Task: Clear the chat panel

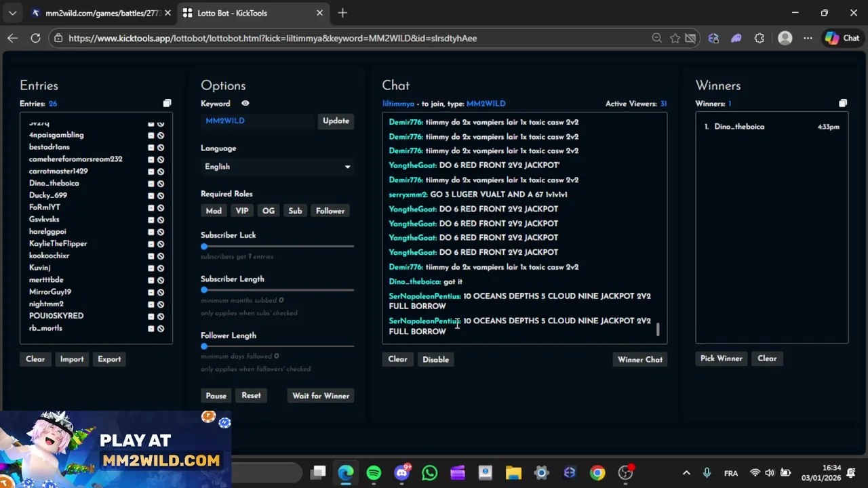Action: coord(397,359)
